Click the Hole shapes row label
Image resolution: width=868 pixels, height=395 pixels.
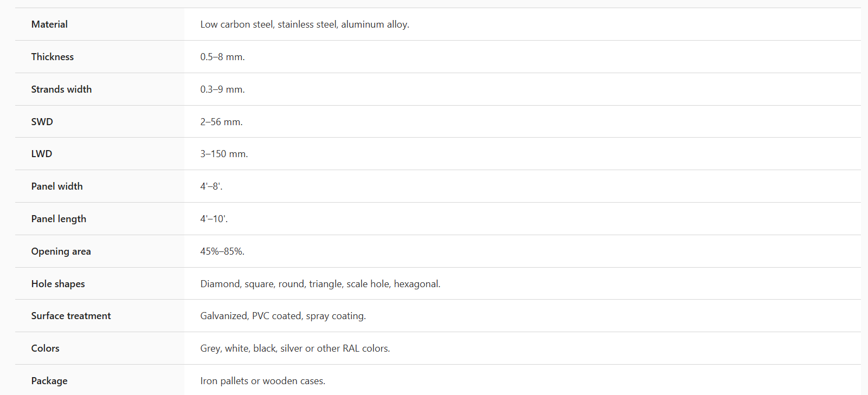pyautogui.click(x=58, y=284)
